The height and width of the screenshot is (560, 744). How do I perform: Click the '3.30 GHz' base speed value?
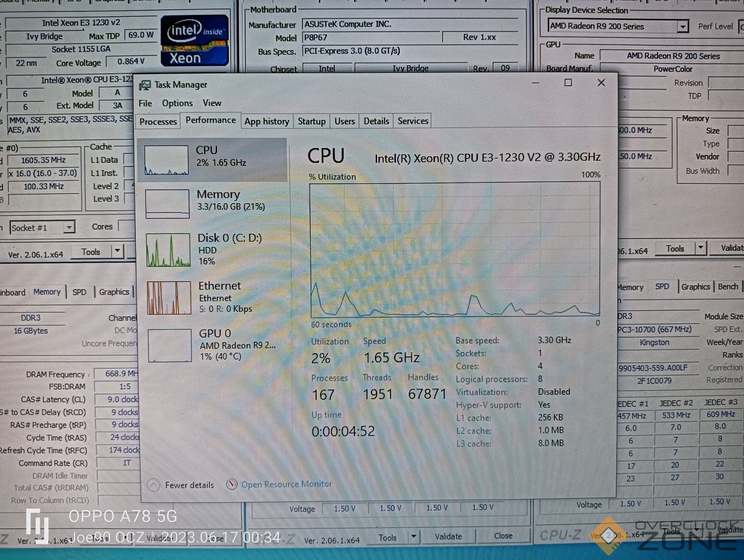click(x=554, y=340)
